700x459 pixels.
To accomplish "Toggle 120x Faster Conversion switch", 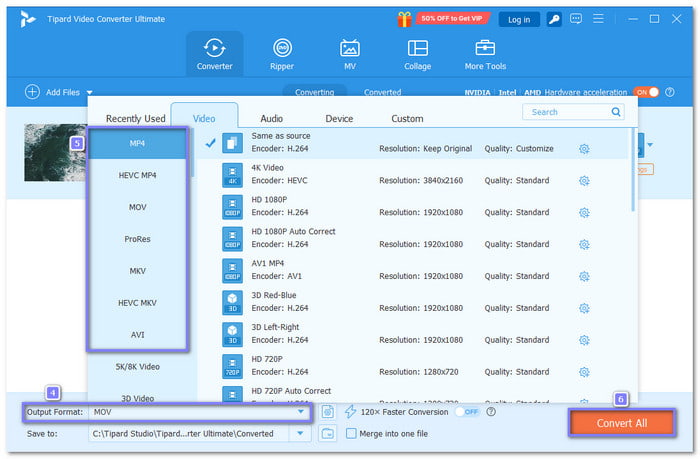I will (x=467, y=412).
